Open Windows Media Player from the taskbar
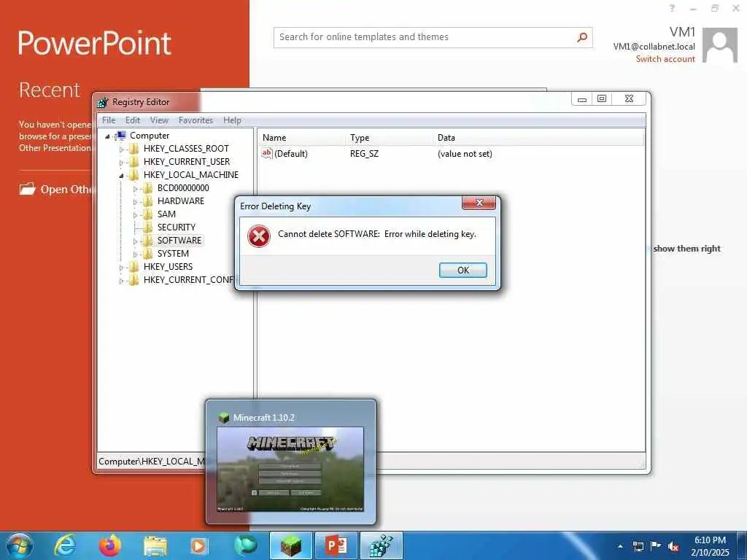 pos(198,545)
